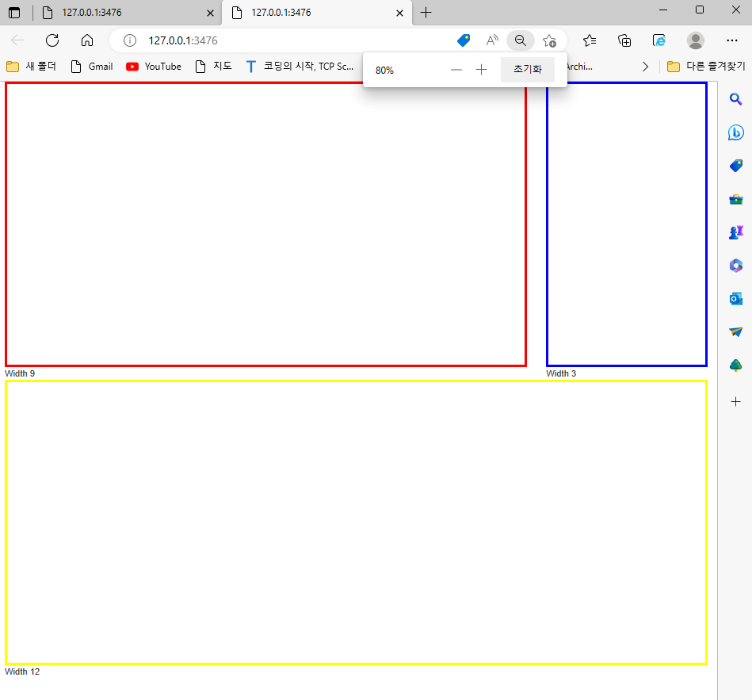This screenshot has height=700, width=752.
Task: Reload the current page
Action: (52, 40)
